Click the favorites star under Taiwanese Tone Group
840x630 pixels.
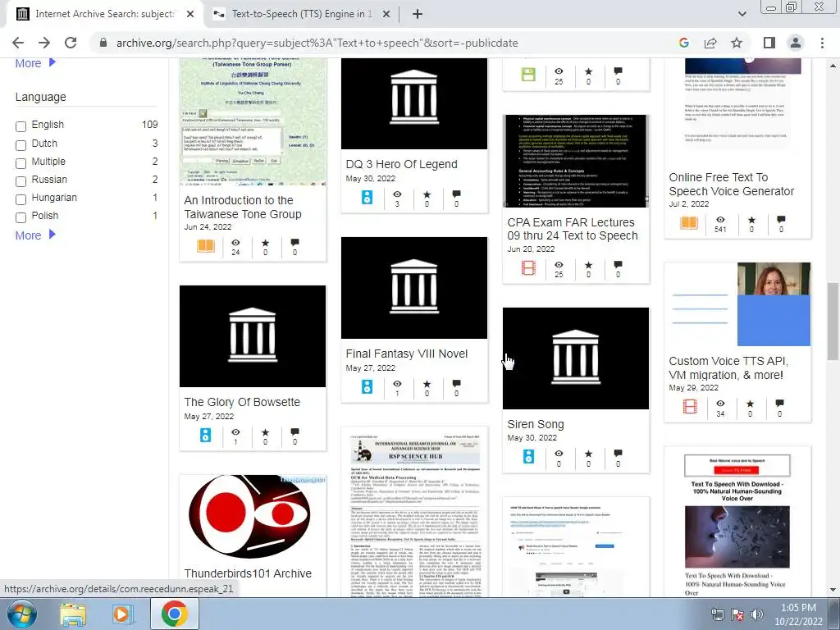265,243
